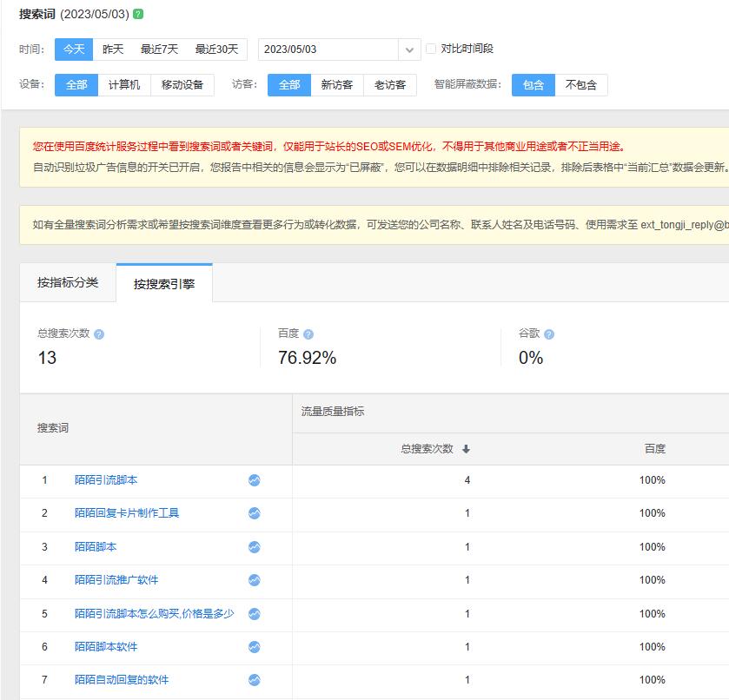Click the help icon beside the 百度 summary
The height and width of the screenshot is (700, 729).
click(x=308, y=334)
